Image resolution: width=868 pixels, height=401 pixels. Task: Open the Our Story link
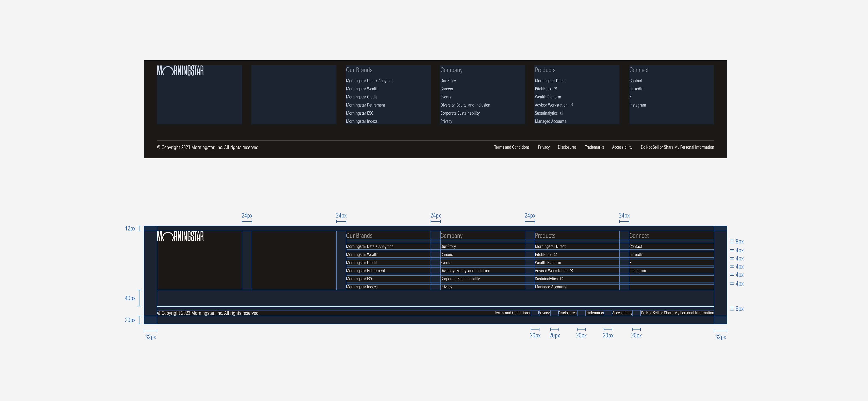click(448, 81)
